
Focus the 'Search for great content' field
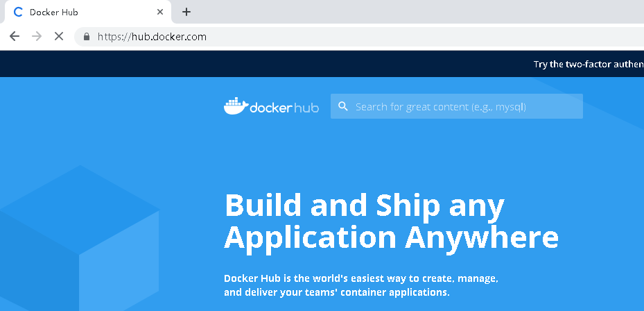click(456, 106)
